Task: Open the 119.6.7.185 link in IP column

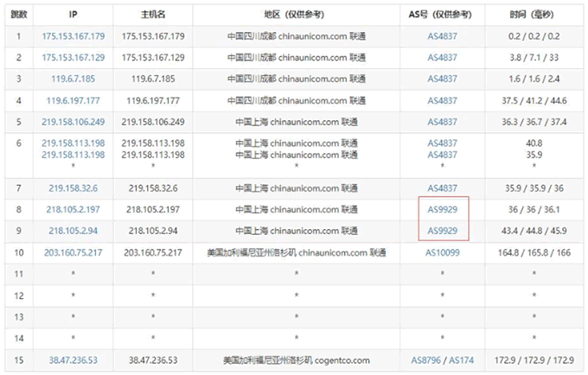Action: 73,79
